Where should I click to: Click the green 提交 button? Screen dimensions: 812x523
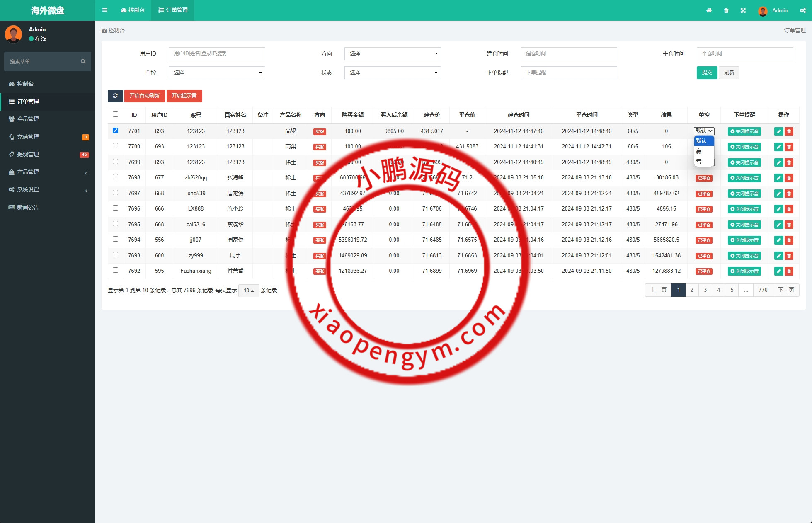point(707,73)
